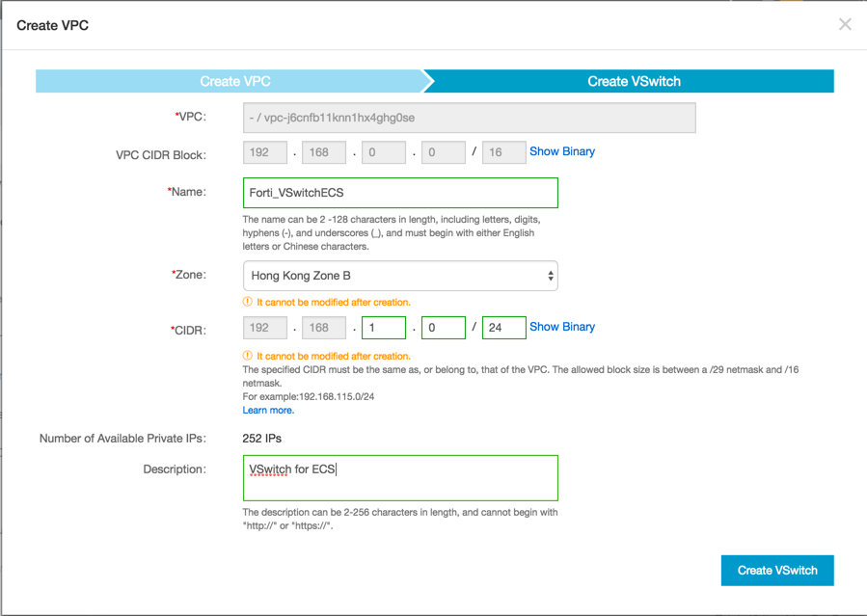Switch to the Create VPC step

(234, 81)
